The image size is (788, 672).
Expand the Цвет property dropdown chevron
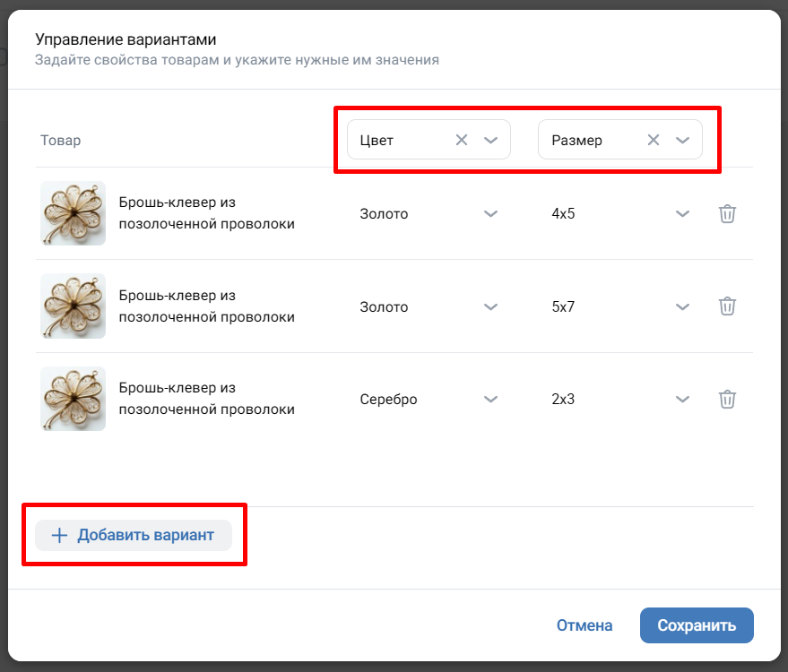coord(490,140)
